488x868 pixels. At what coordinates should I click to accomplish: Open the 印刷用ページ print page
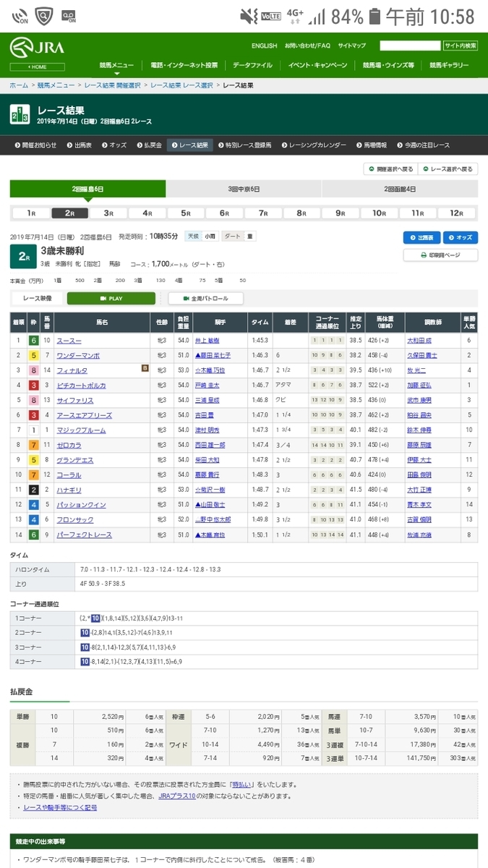click(440, 255)
